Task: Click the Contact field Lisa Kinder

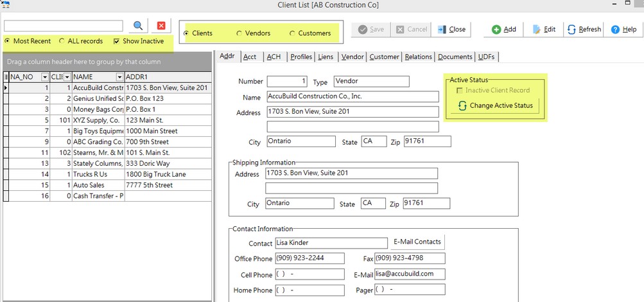Action: pyautogui.click(x=331, y=243)
